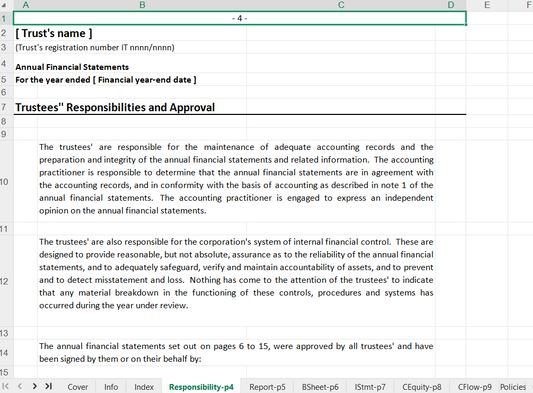This screenshot has width=533, height=393.
Task: Switch to the Info sheet tab
Action: pyautogui.click(x=111, y=387)
